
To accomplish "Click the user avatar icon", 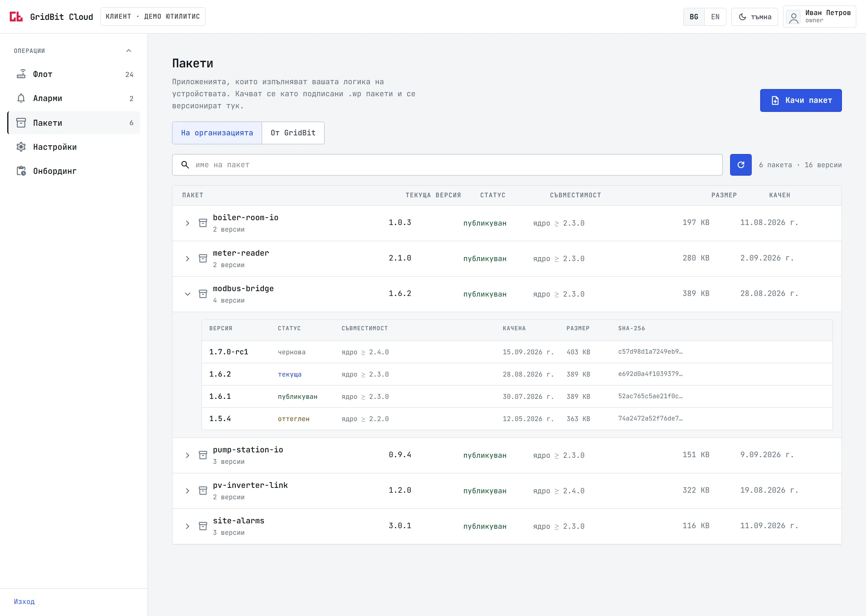I will tap(794, 17).
